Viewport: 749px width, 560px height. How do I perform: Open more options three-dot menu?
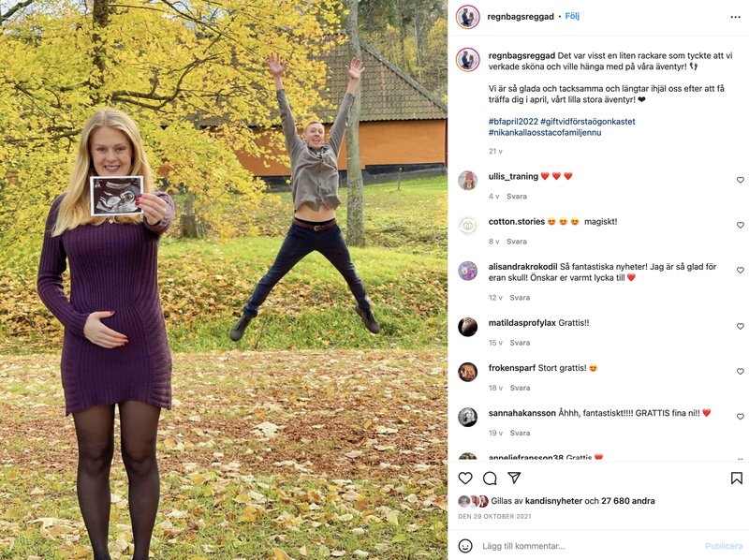pos(735,17)
